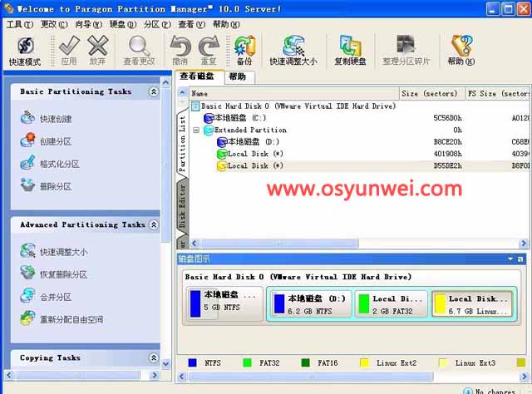Screen dimensions: 532x394
Task: Click the Basic Hard Disk 0 icon in the list
Action: 195,106
